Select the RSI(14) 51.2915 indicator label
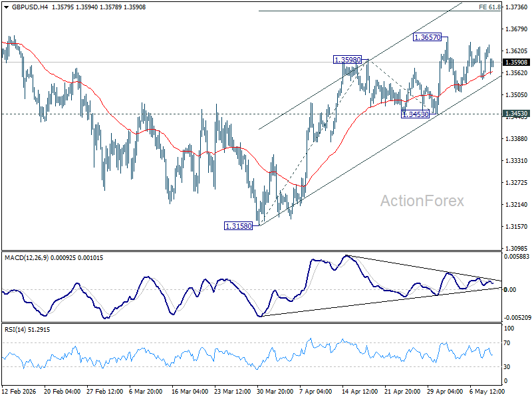This screenshot has width=532, height=399. 27,330
